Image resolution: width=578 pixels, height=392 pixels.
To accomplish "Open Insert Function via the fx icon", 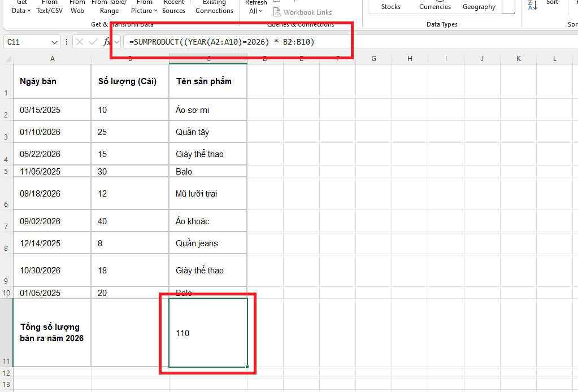I will click(107, 42).
